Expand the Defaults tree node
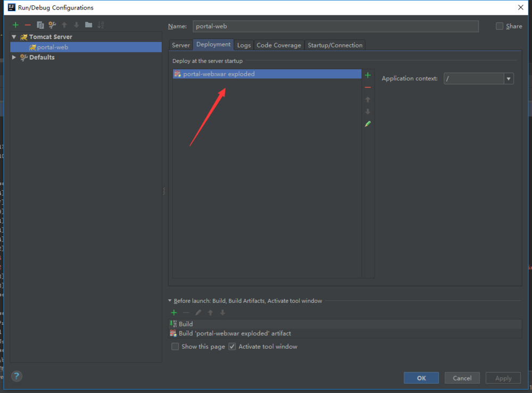 tap(14, 57)
